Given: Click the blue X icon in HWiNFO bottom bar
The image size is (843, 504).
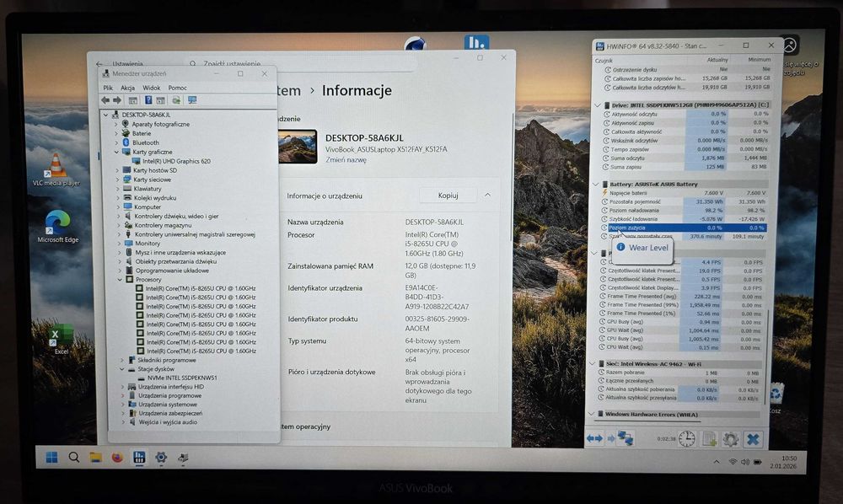Looking at the screenshot, I should pyautogui.click(x=753, y=439).
